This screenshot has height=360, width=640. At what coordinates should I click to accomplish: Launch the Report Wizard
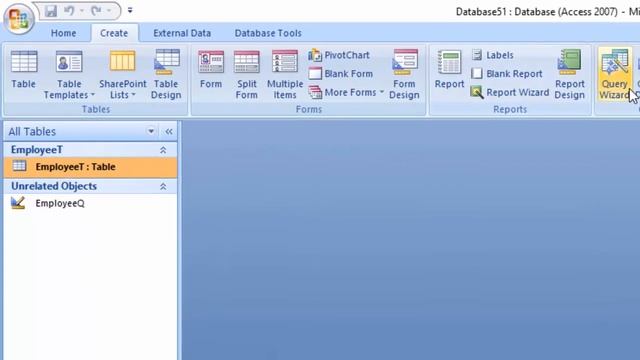tap(510, 92)
